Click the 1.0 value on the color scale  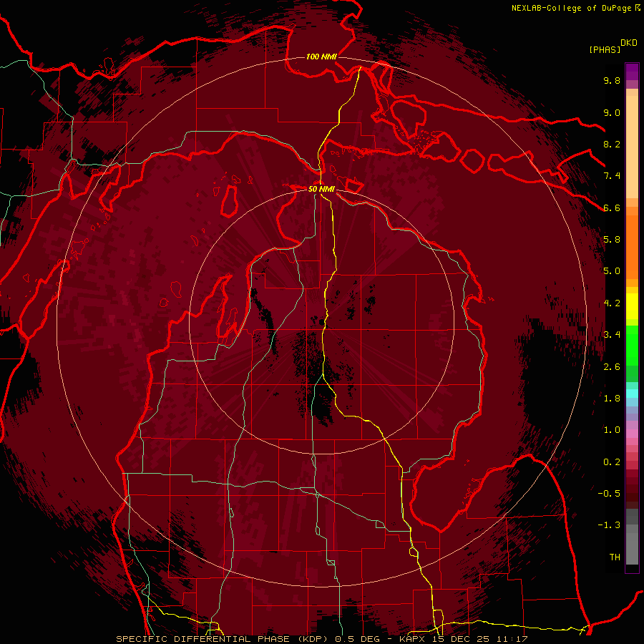point(612,430)
